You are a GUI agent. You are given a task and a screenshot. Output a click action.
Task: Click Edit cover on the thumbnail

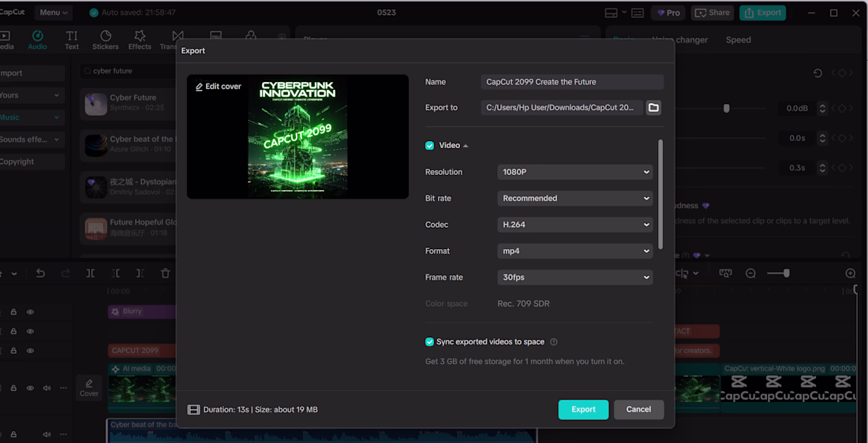pyautogui.click(x=218, y=86)
